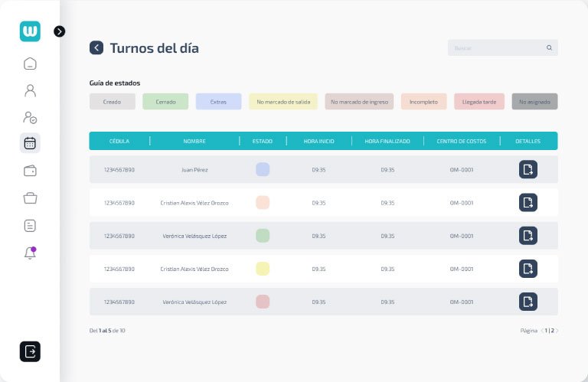Select the Cerrado green status tag

[x=165, y=102]
